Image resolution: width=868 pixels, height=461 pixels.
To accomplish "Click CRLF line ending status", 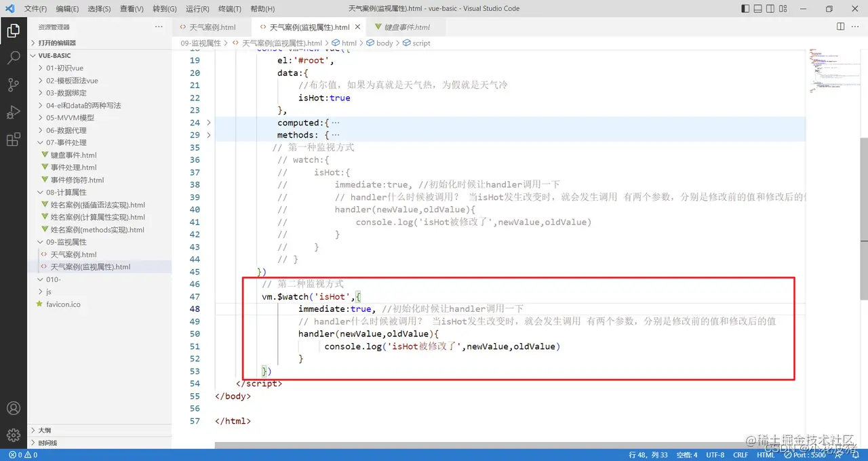I will click(741, 455).
